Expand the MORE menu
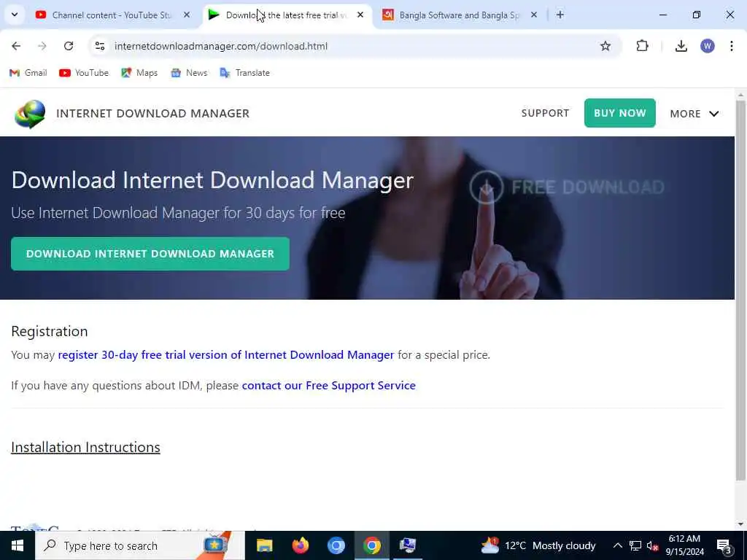 (694, 113)
